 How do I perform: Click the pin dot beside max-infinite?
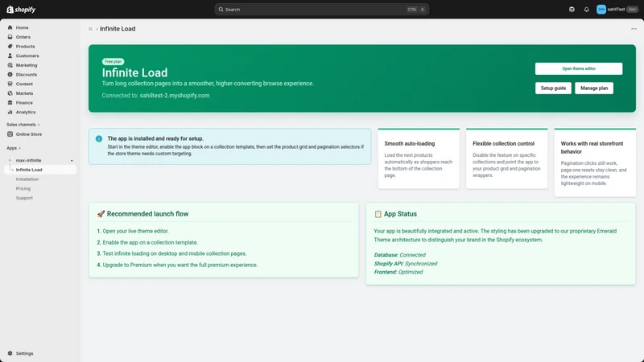click(x=72, y=160)
